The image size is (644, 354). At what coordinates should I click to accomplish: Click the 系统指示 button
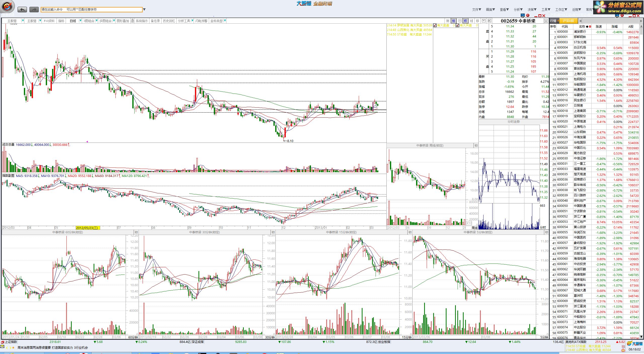pos(142,21)
